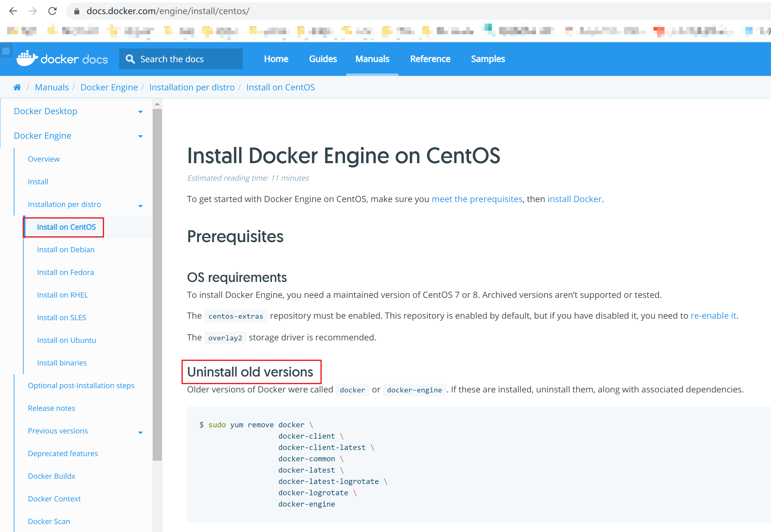Follow install Docker link
This screenshot has width=771, height=532.
click(x=574, y=199)
